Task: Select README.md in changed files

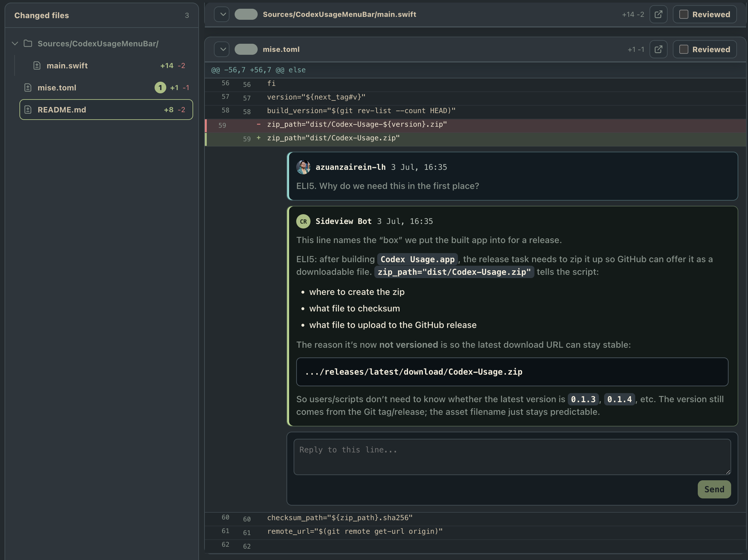Action: (106, 110)
